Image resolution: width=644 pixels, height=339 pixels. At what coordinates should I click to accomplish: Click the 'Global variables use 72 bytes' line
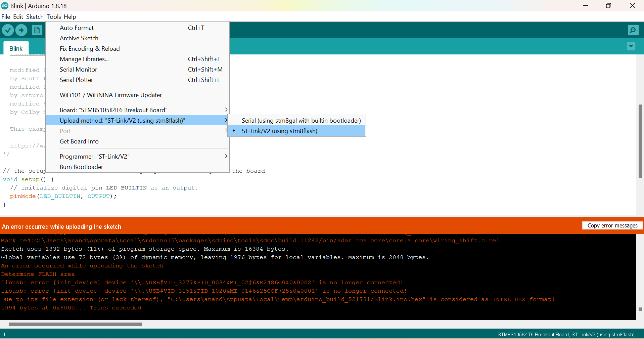(215, 257)
